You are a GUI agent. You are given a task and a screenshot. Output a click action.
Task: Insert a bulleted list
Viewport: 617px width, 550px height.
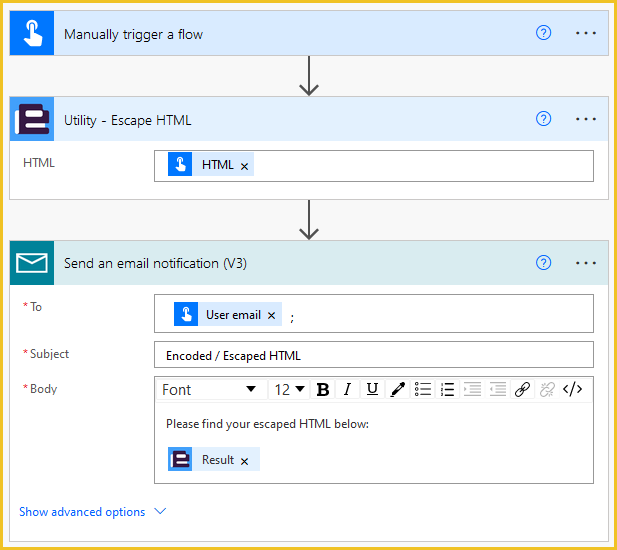(423, 390)
